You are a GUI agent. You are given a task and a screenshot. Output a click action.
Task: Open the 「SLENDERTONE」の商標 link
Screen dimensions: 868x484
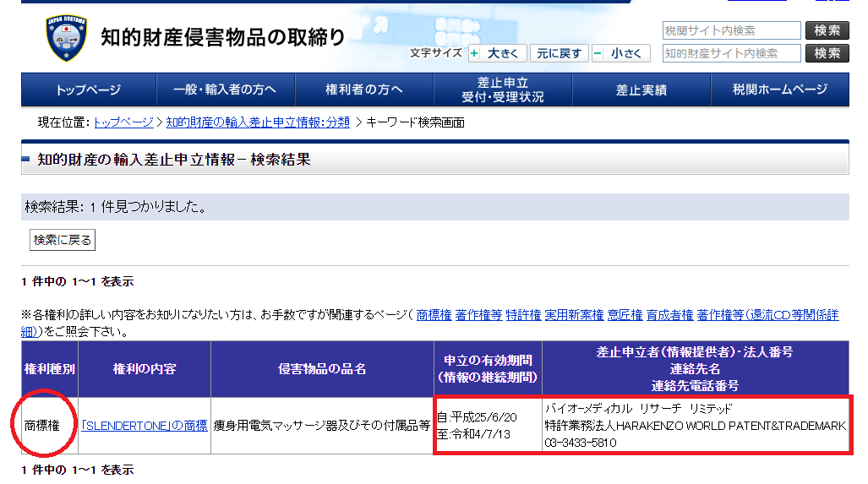[144, 426]
